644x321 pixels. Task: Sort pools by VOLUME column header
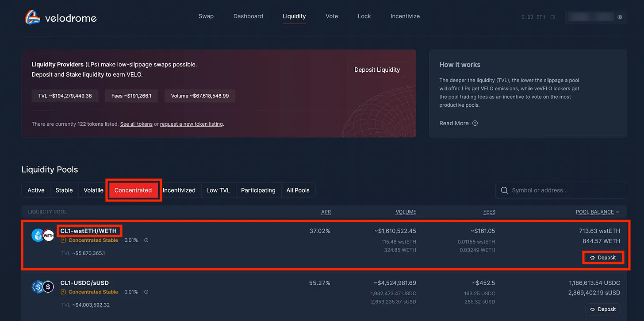(406, 212)
